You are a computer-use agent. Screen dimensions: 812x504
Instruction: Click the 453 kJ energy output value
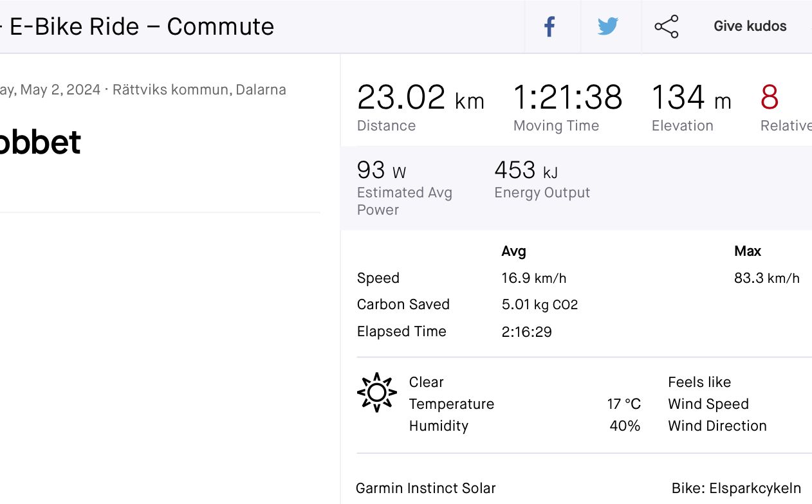tap(526, 170)
